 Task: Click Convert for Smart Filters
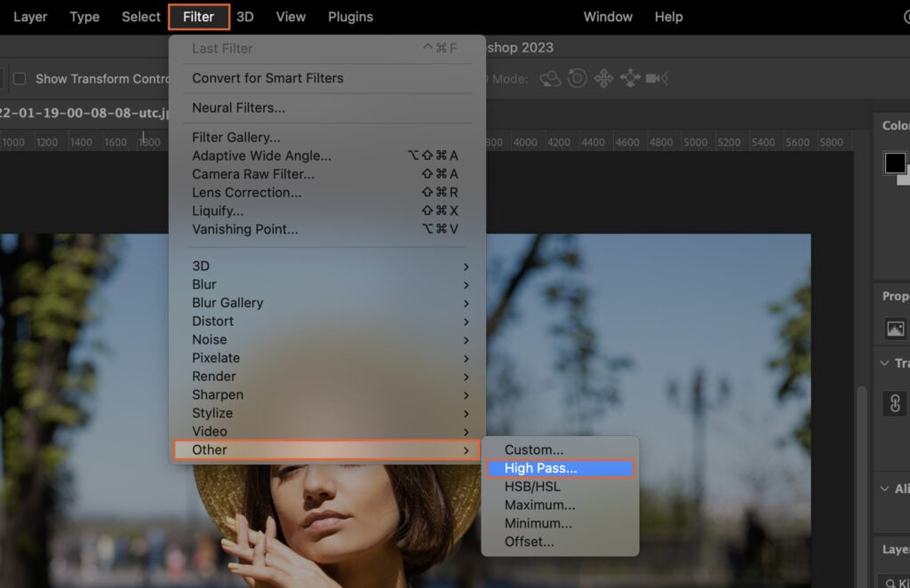[269, 78]
